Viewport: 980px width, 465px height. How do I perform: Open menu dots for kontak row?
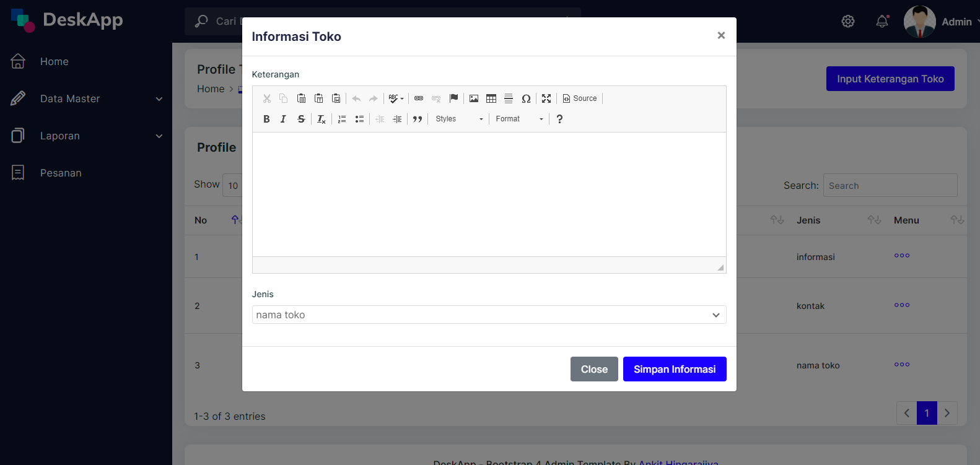pos(902,305)
